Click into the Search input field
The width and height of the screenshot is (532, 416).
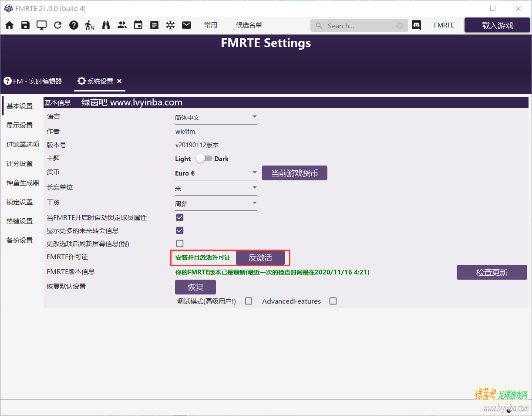(x=359, y=26)
